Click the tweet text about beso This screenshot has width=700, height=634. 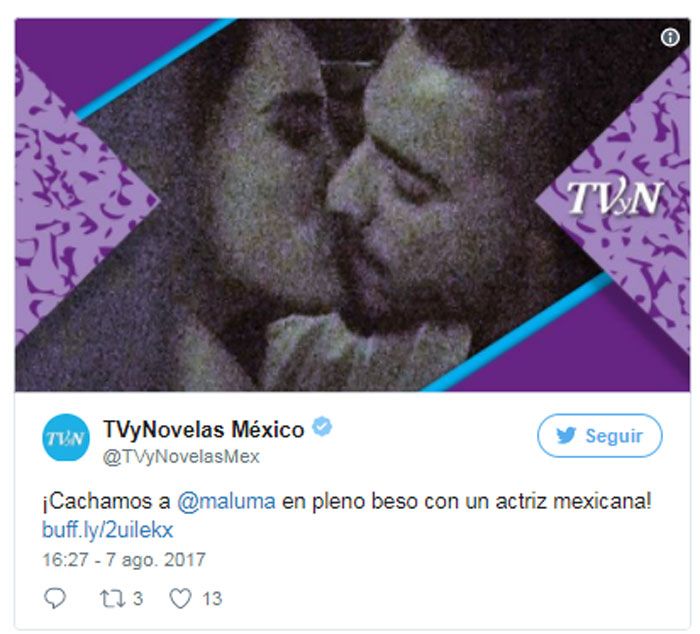click(347, 501)
